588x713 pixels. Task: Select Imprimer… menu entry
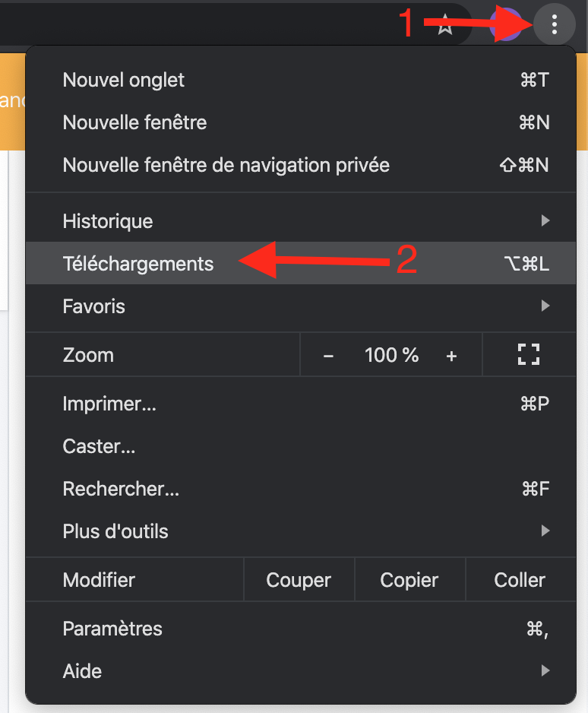coord(109,404)
